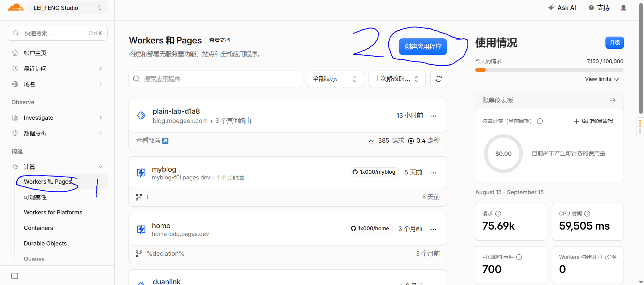
Task: Click info icon beside CPU 时间
Action: tap(587, 214)
